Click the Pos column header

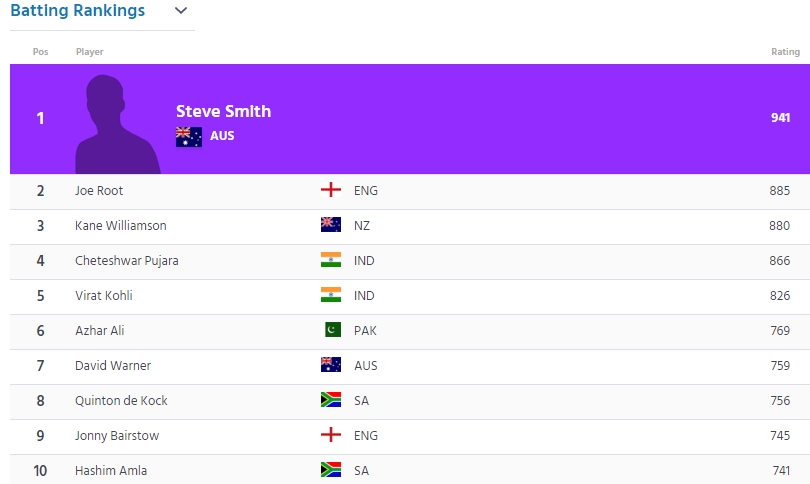coord(40,52)
